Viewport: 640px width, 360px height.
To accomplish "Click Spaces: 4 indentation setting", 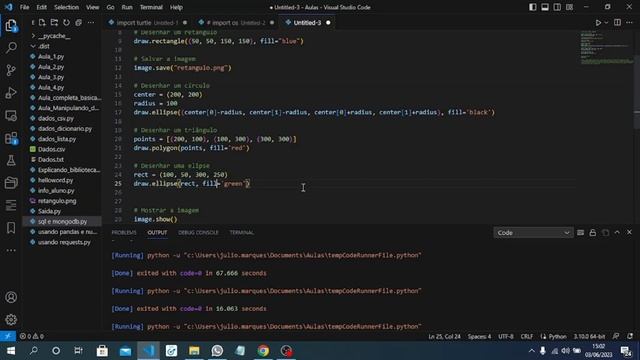I will 479,336.
